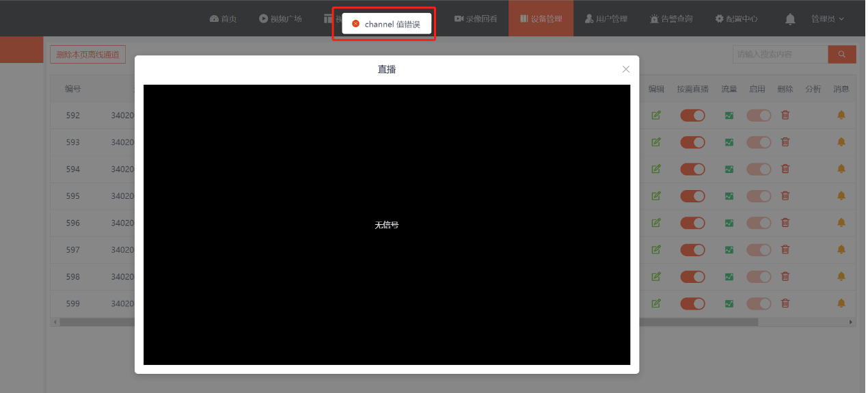The width and height of the screenshot is (868, 393).
Task: Open traffic chart for row 593
Action: point(729,142)
